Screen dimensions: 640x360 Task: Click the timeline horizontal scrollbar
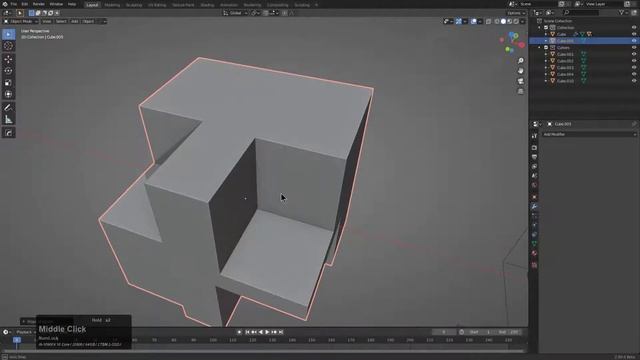(263, 351)
